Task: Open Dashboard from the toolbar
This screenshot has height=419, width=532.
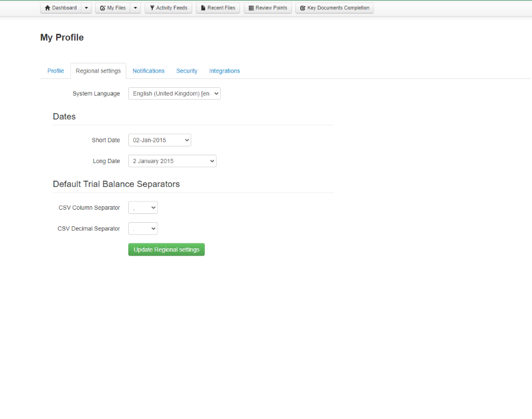Action: (x=61, y=8)
